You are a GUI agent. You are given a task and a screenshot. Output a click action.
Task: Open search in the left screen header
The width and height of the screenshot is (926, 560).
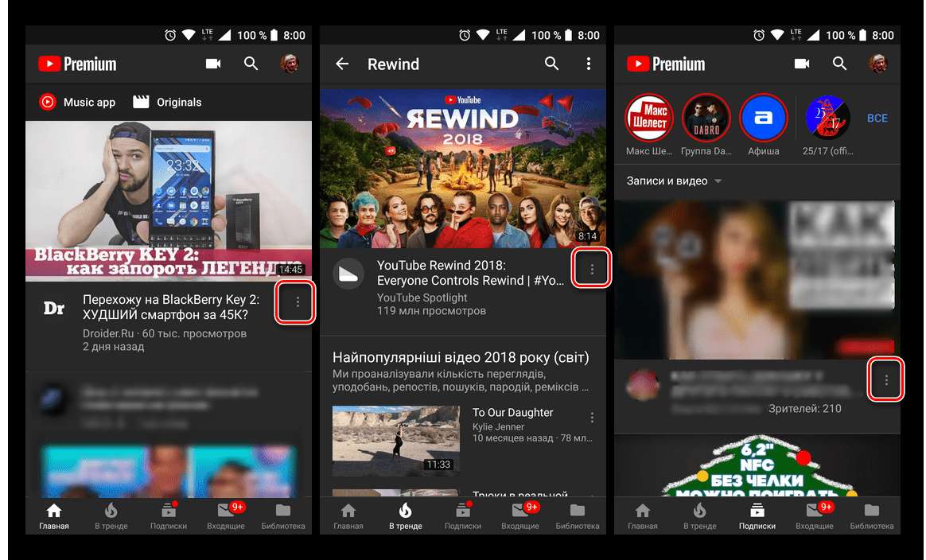251,63
